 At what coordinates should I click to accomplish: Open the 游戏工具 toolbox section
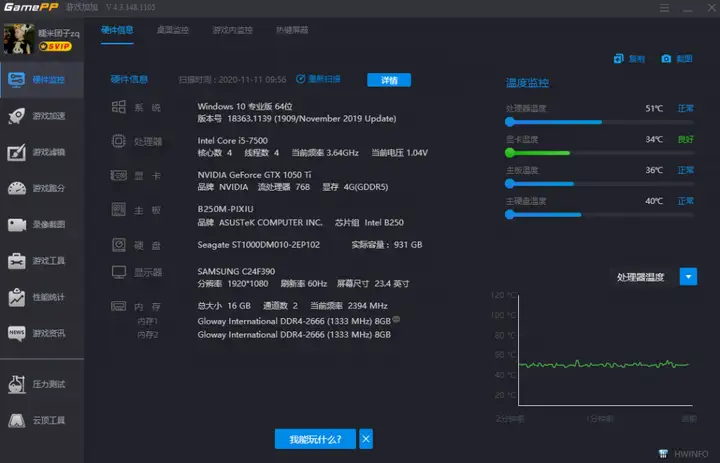coord(42,261)
